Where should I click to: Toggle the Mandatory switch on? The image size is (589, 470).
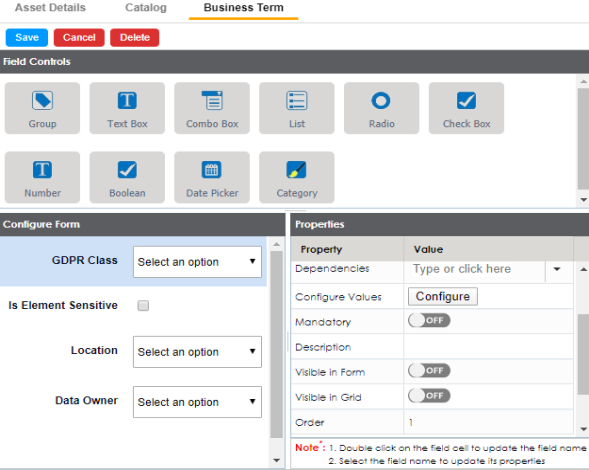[429, 320]
